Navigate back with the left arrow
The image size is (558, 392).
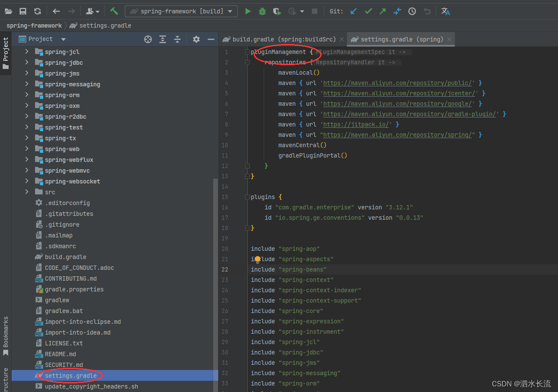tap(56, 11)
